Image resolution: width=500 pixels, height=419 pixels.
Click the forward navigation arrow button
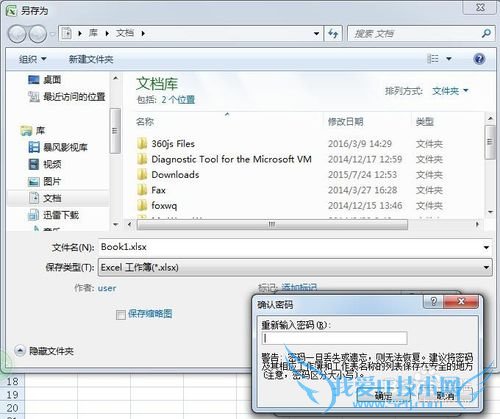point(38,34)
